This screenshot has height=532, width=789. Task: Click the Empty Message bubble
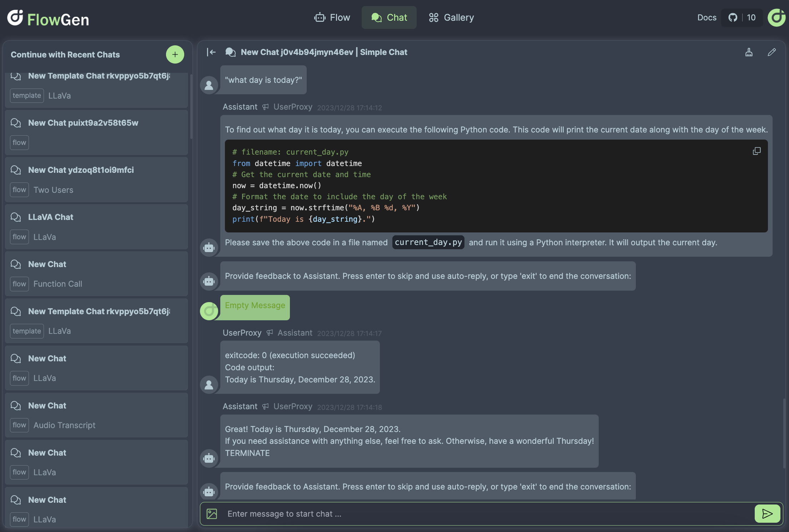coord(255,307)
